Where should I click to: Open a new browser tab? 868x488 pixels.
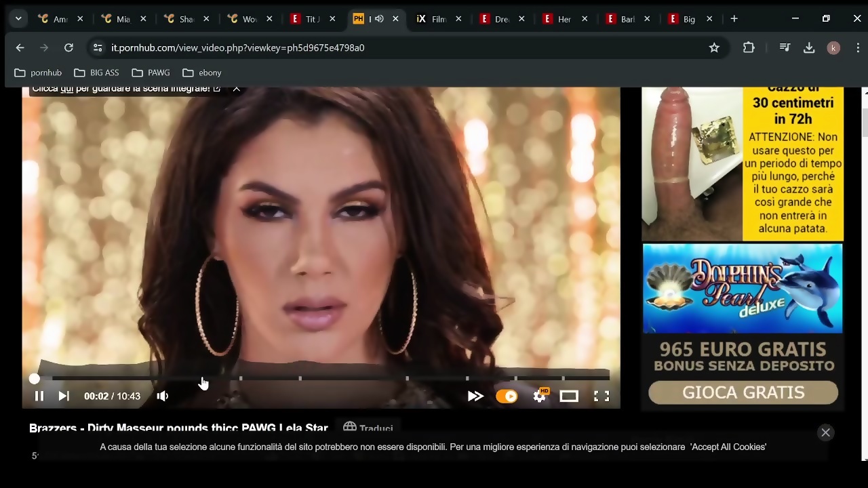click(734, 19)
